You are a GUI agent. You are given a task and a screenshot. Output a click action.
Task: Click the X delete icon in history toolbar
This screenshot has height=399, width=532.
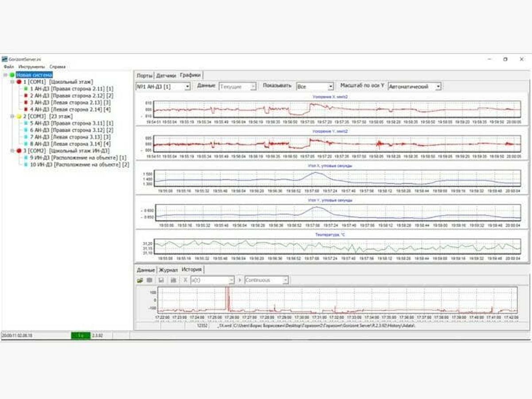point(185,280)
